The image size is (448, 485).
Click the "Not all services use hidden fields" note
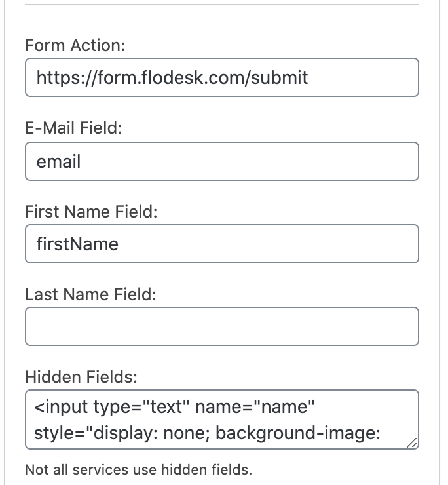(138, 469)
